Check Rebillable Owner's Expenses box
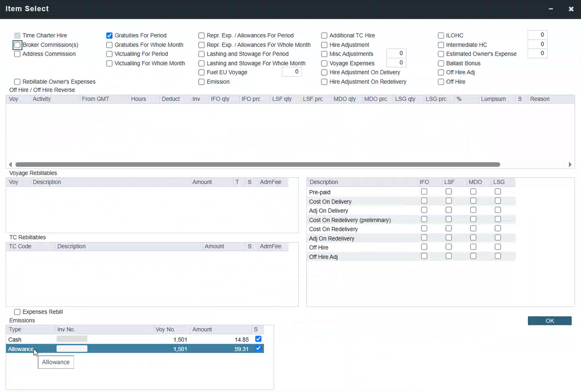Image resolution: width=581 pixels, height=392 pixels. pyautogui.click(x=17, y=82)
